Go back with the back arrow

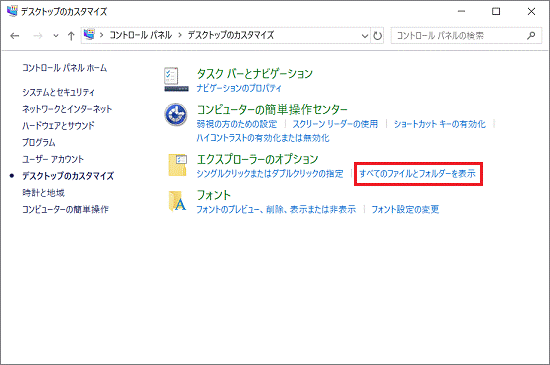click(15, 36)
